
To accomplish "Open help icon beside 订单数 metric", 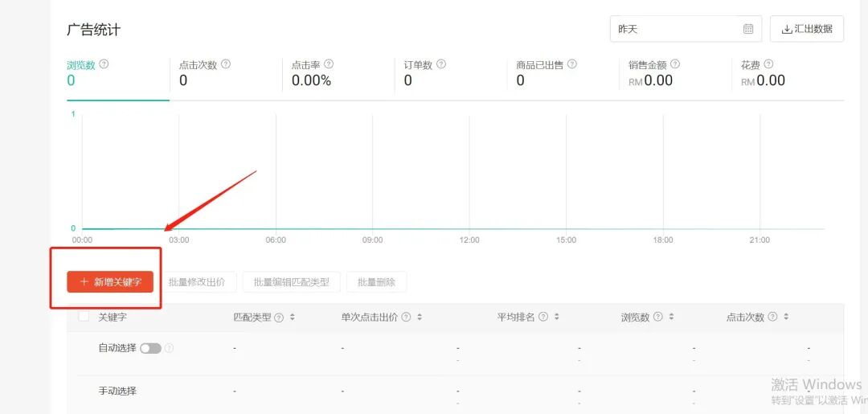I will [x=440, y=64].
